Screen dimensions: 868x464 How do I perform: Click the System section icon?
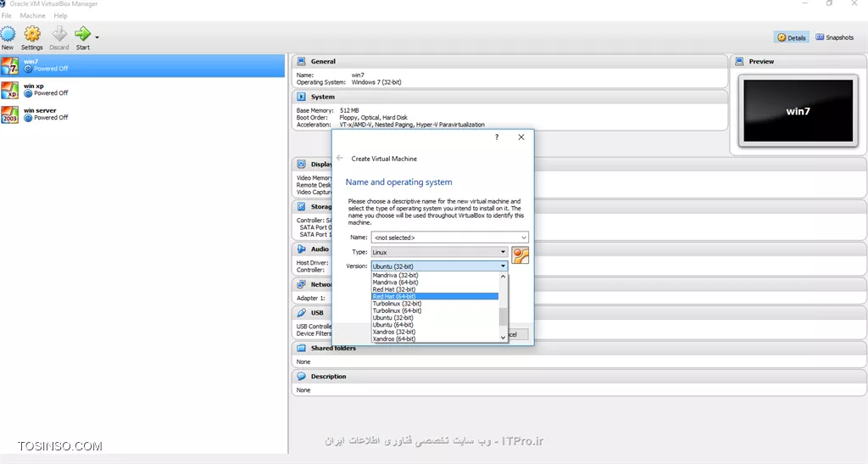pos(301,97)
